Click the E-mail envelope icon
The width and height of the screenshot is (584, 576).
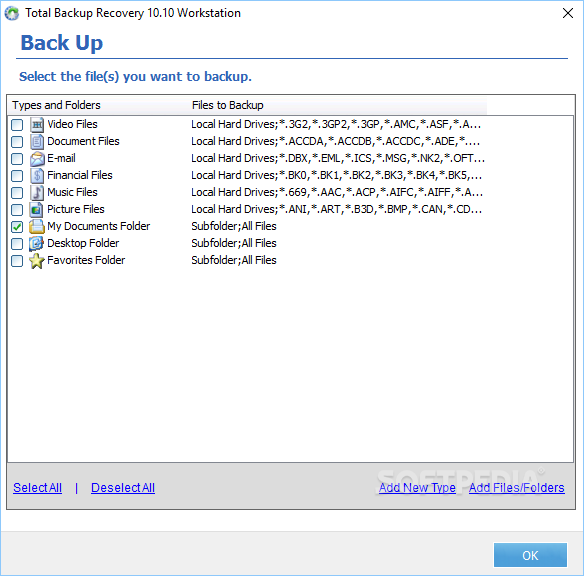[x=36, y=159]
